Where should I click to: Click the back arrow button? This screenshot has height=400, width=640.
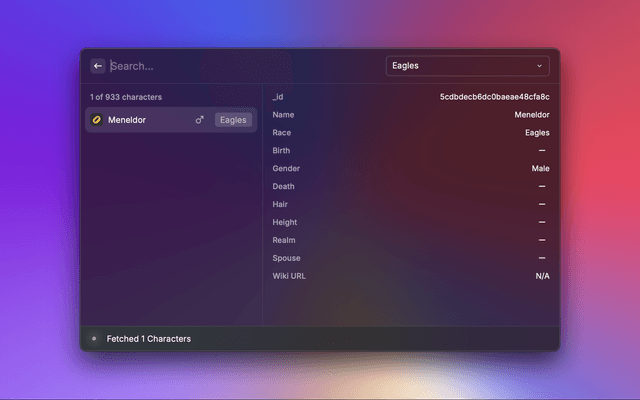98,66
